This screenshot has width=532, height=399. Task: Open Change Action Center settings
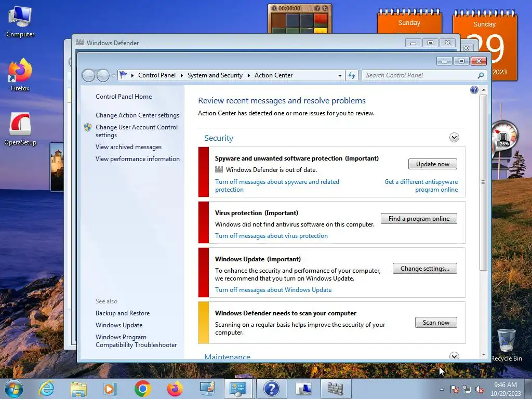[137, 115]
